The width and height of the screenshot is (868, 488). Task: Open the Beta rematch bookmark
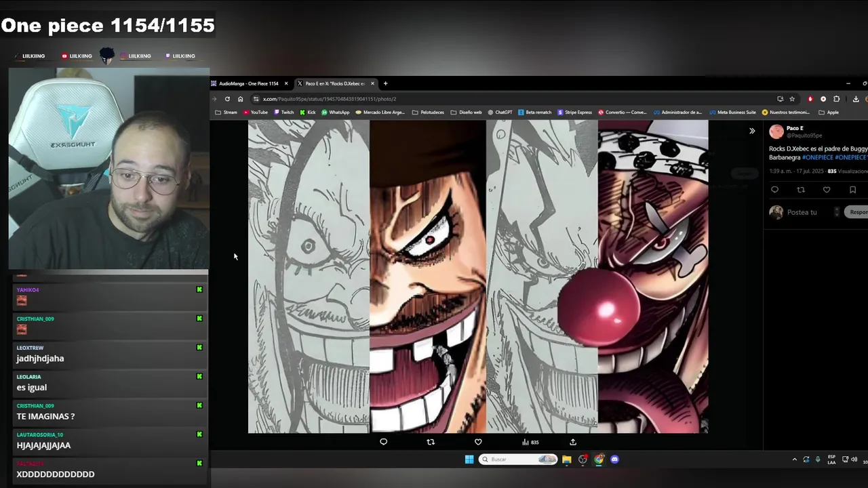coord(535,113)
